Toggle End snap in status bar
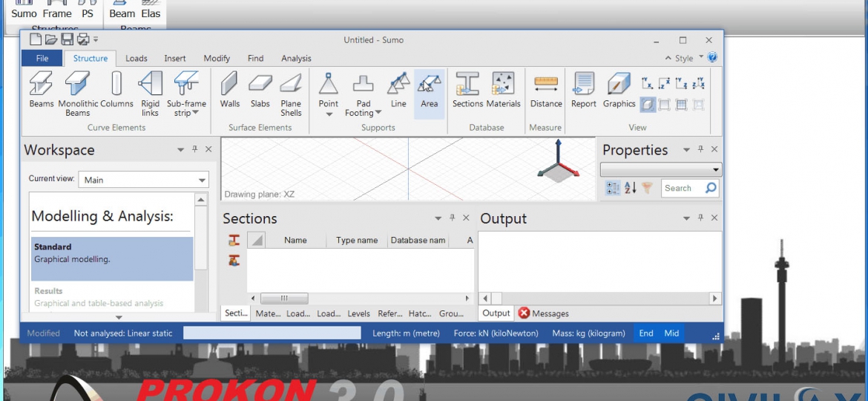Screen dimensions: 868x401 (646, 333)
